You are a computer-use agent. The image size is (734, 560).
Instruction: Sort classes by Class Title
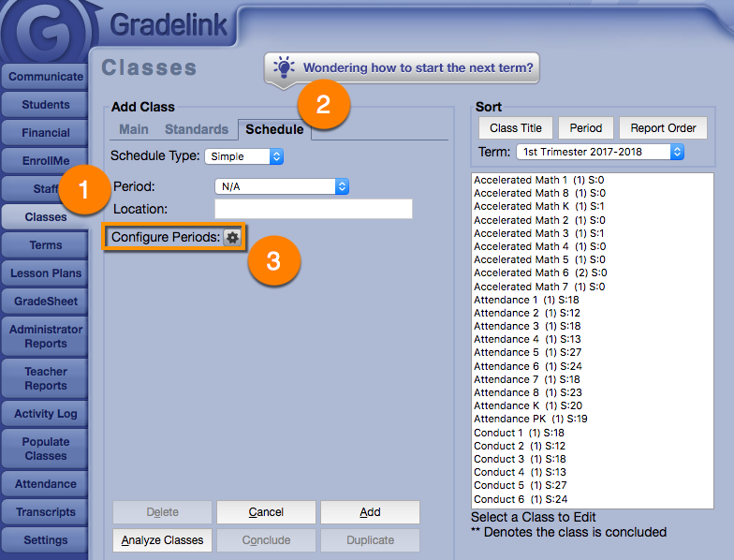click(515, 128)
